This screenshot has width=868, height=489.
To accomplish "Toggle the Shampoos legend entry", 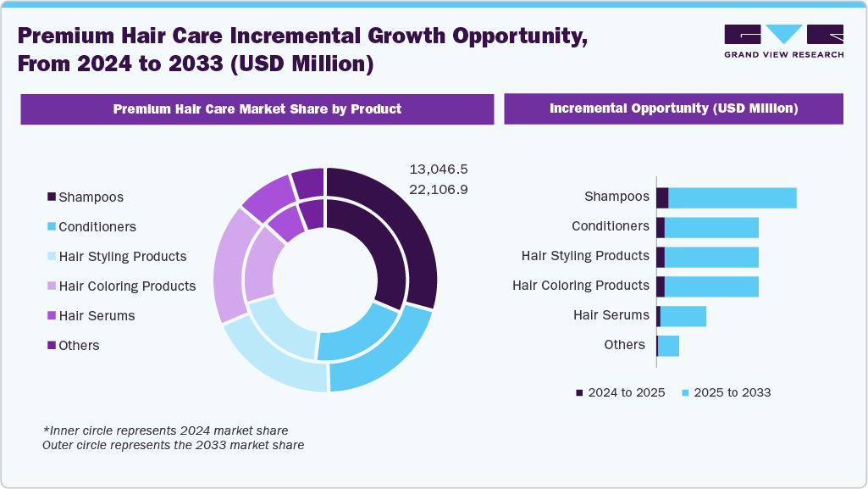I will click(90, 197).
